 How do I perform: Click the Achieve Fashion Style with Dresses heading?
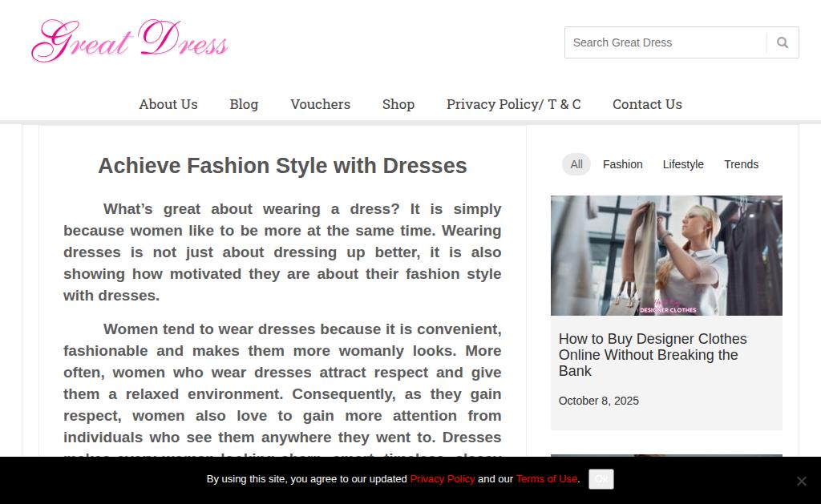click(x=282, y=166)
